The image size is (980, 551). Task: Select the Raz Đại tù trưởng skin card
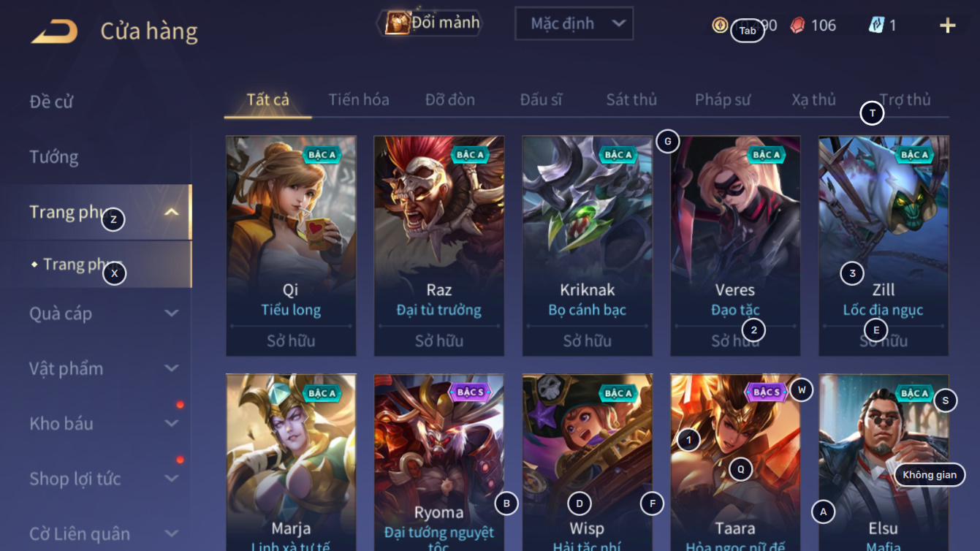point(439,246)
